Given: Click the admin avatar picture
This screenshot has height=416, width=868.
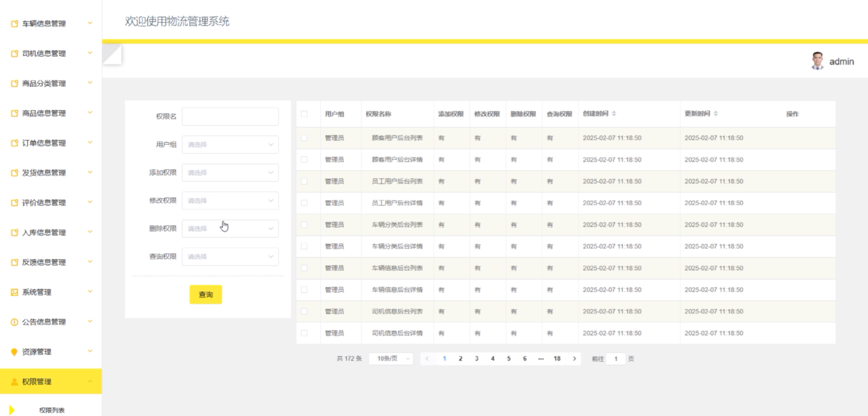Looking at the screenshot, I should point(817,61).
